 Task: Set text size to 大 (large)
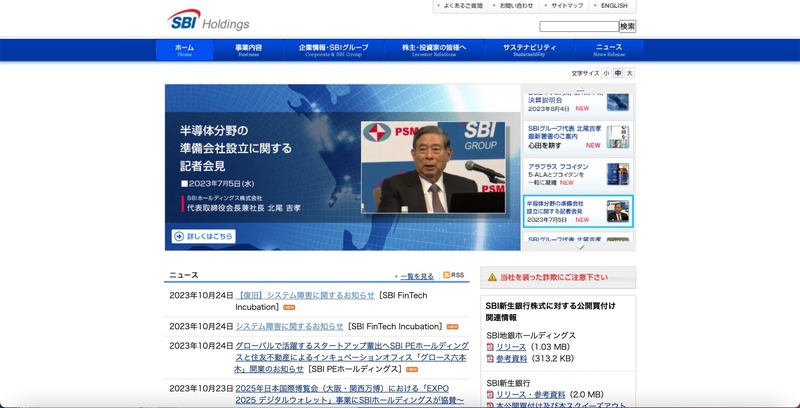(630, 73)
